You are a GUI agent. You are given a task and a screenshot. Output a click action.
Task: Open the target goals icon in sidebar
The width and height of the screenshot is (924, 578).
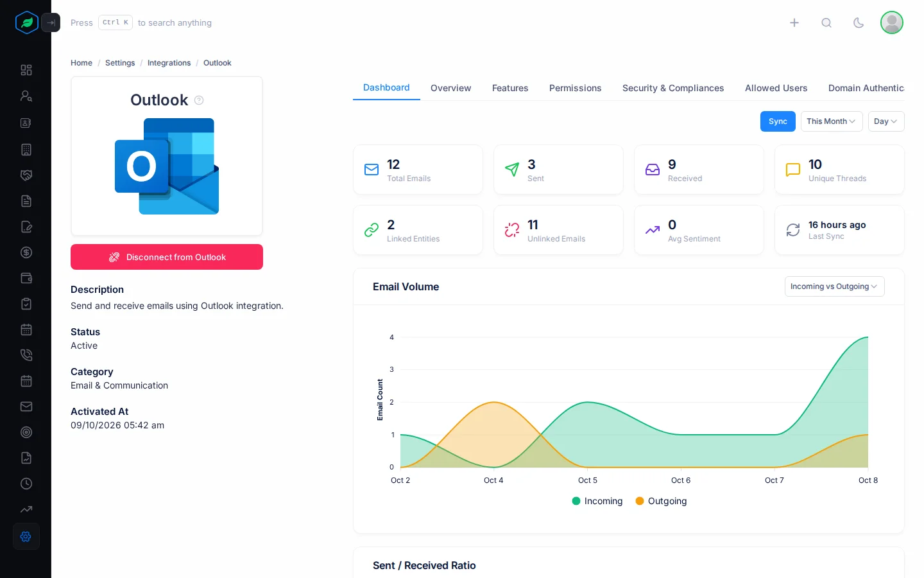pyautogui.click(x=26, y=432)
